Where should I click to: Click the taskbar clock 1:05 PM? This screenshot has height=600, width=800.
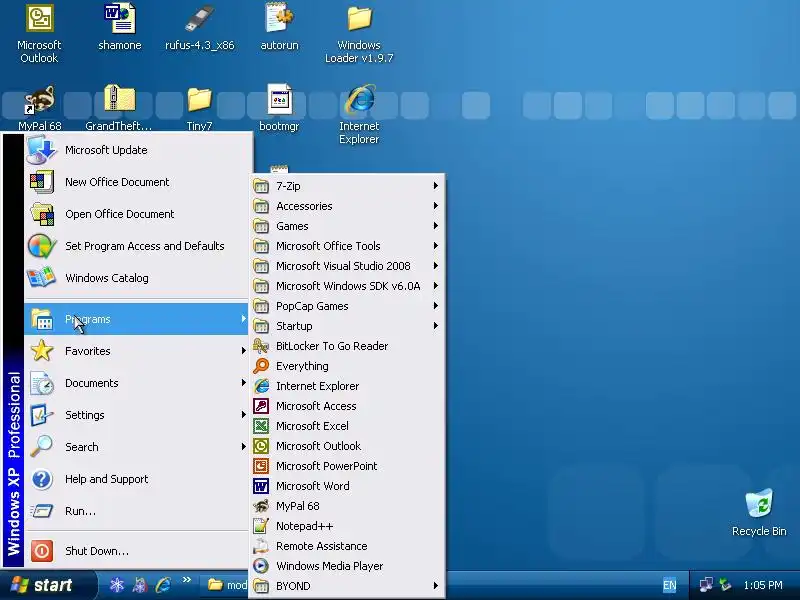(763, 585)
